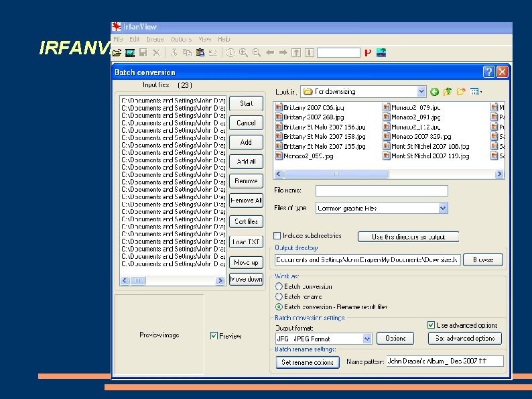The image size is (532, 399).
Task: Toggle Include subdirectories checkbox
Action: 277,235
